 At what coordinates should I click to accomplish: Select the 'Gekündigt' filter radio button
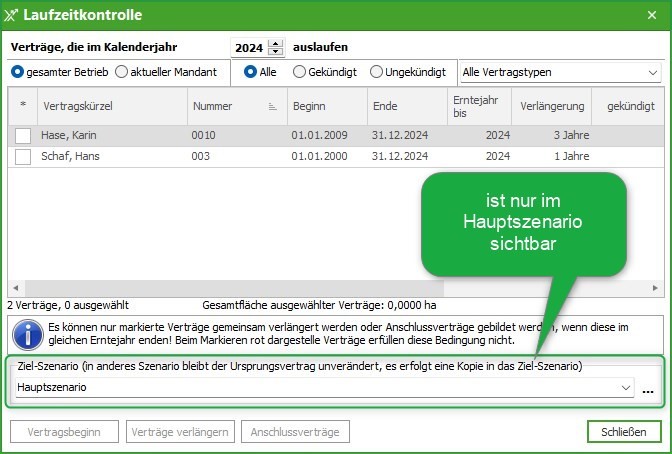coord(299,72)
